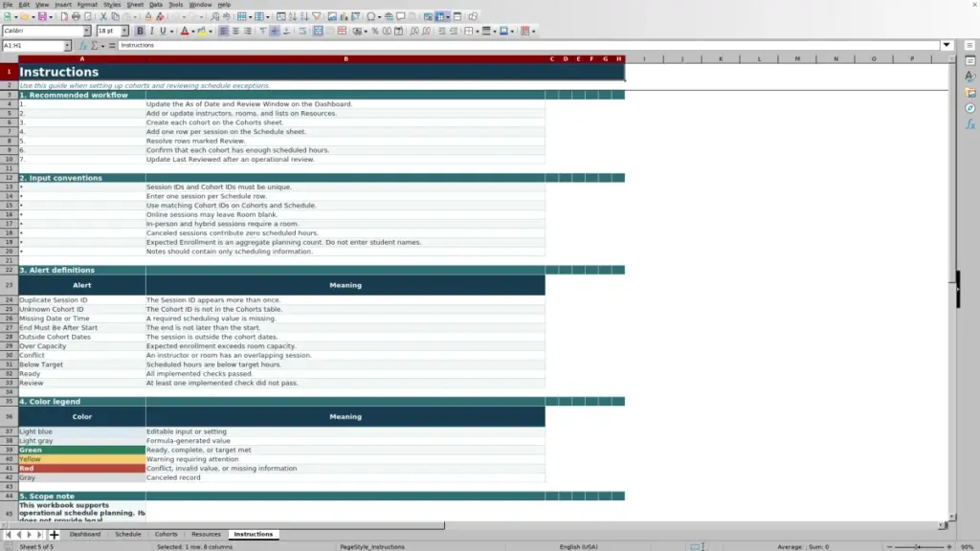Switch to the Resources sheet tab
The image size is (980, 551).
click(x=206, y=534)
